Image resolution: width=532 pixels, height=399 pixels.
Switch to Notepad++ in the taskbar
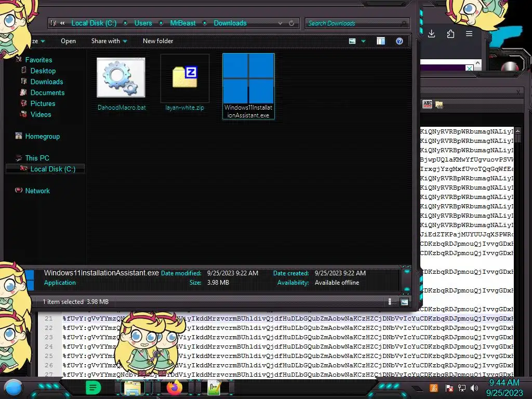(x=215, y=388)
